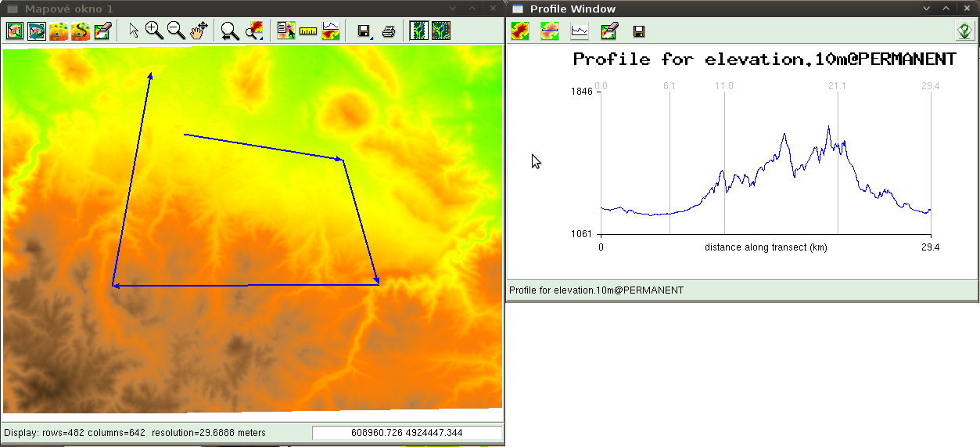Click the Profile Window status bar text
Viewport: 980px width, 447px height.
click(x=597, y=290)
